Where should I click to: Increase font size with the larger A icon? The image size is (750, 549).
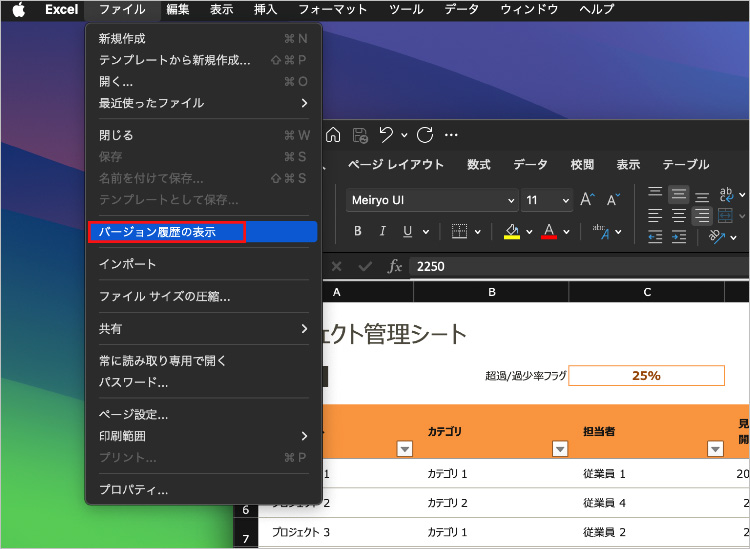588,200
